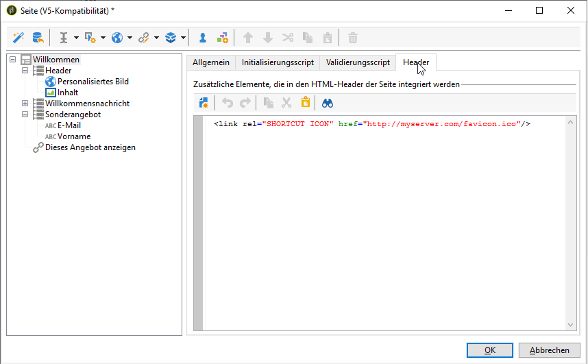Click the blue person icon in toolbar

(x=203, y=38)
